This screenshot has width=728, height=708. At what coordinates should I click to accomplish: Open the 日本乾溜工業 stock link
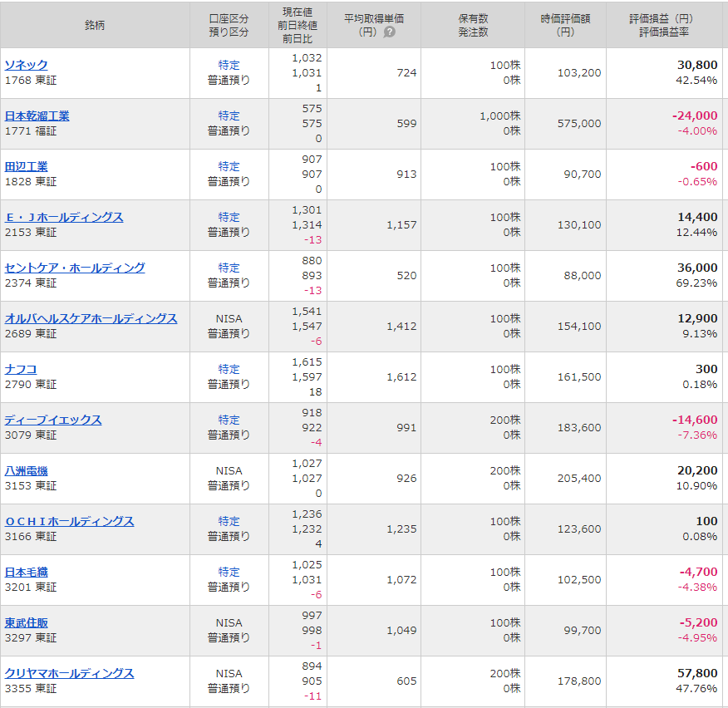[x=37, y=116]
